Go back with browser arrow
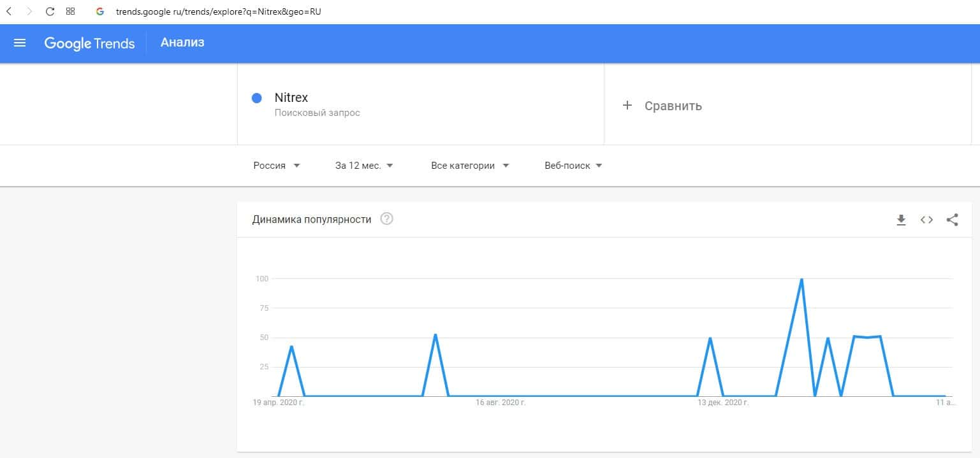 pyautogui.click(x=9, y=11)
